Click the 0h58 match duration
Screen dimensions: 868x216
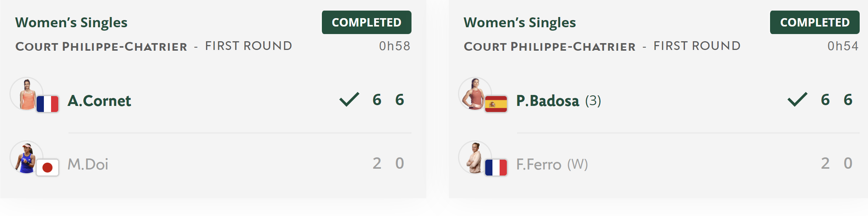click(x=394, y=46)
